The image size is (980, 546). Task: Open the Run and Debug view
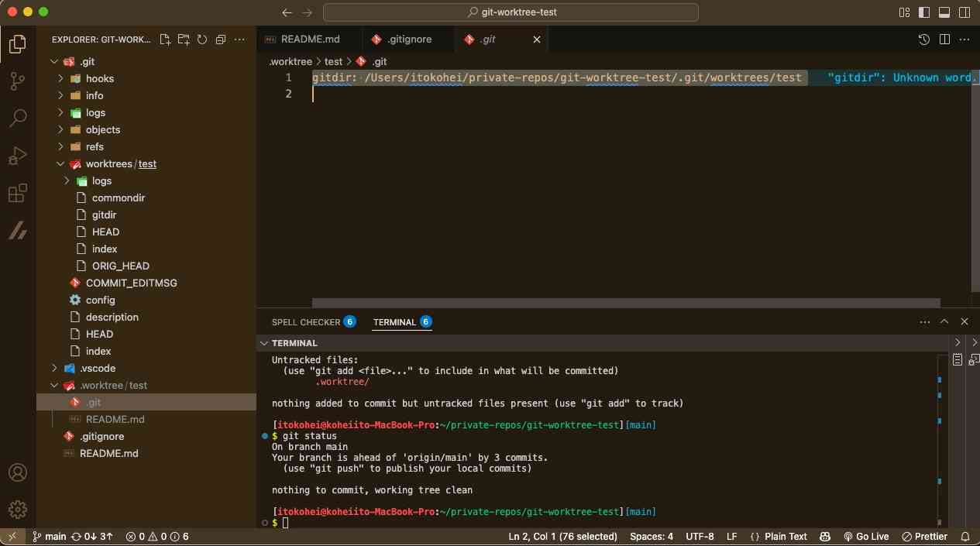point(17,156)
